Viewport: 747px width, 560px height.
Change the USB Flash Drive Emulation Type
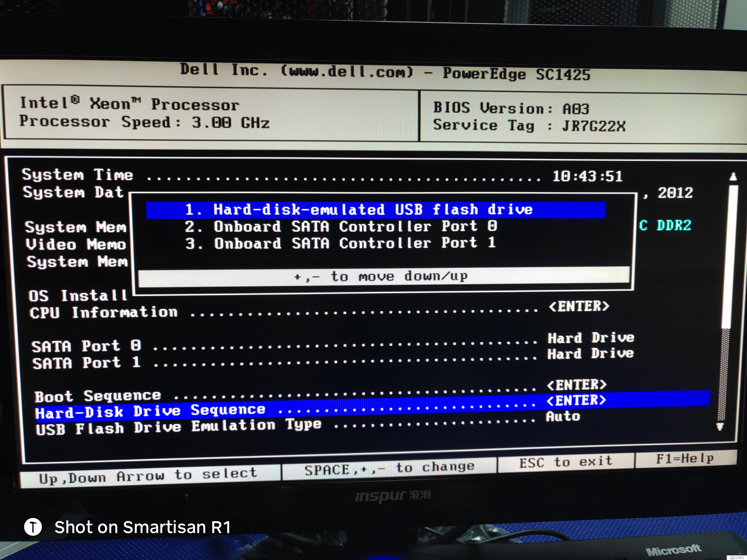click(308, 423)
